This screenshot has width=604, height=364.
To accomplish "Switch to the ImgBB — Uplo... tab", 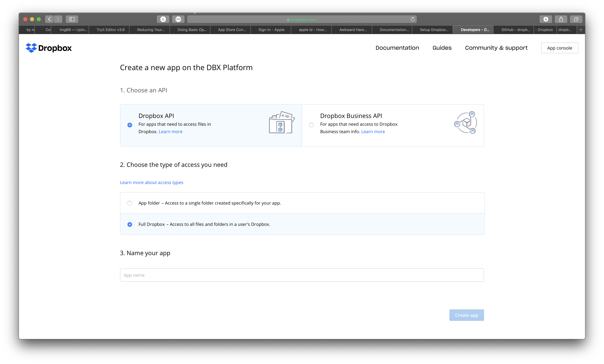I will coord(70,30).
